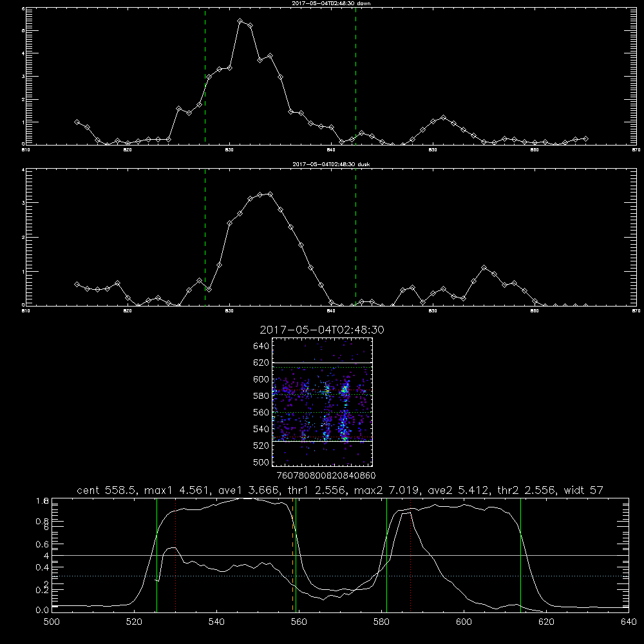The width and height of the screenshot is (644, 644).
Task: Click the '600' x-axis label of bottom plot
Action: point(464,622)
